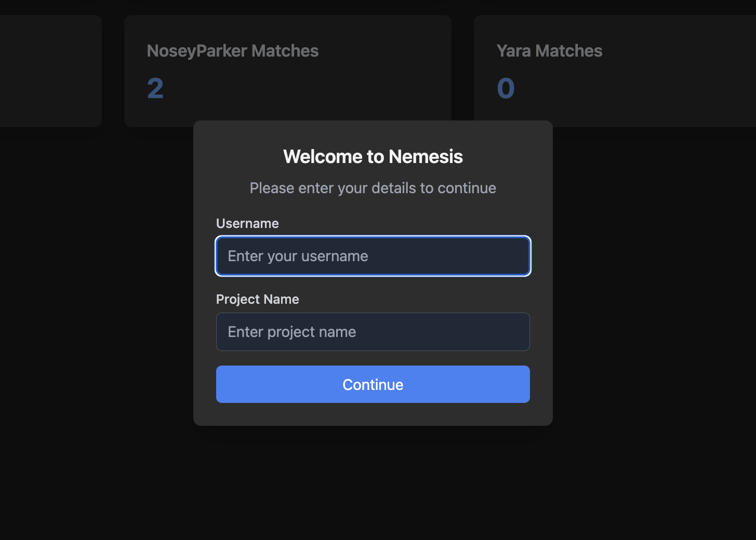
Task: Click the highlighted username field border
Action: 373,237
